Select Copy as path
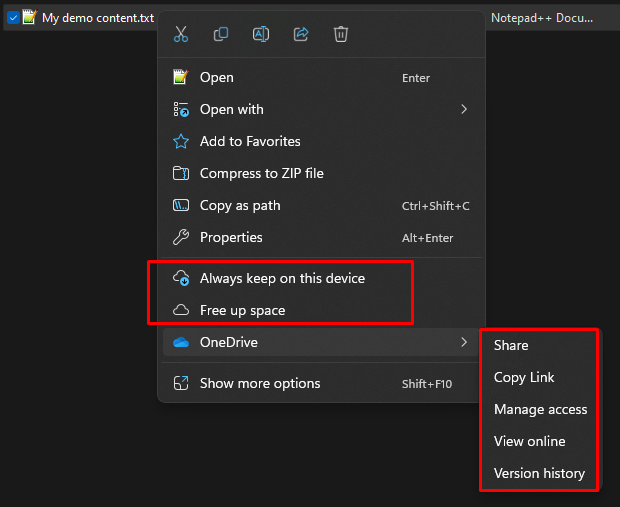This screenshot has height=507, width=620. pos(240,205)
